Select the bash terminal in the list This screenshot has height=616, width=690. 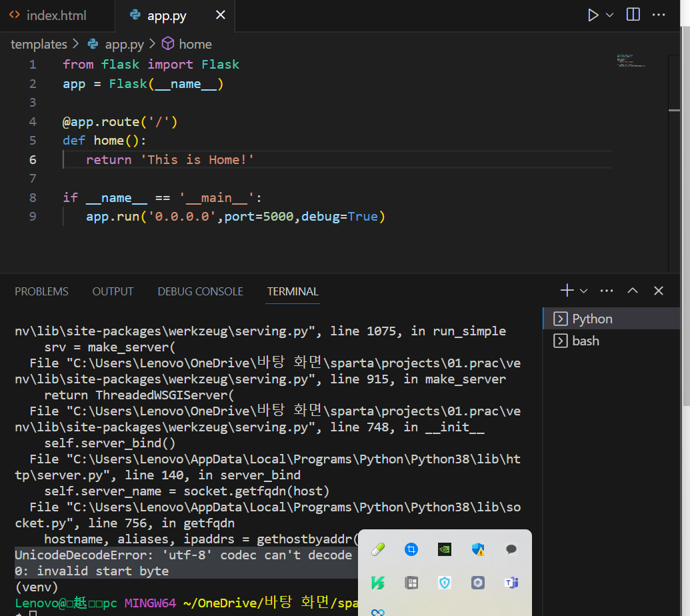pyautogui.click(x=612, y=341)
